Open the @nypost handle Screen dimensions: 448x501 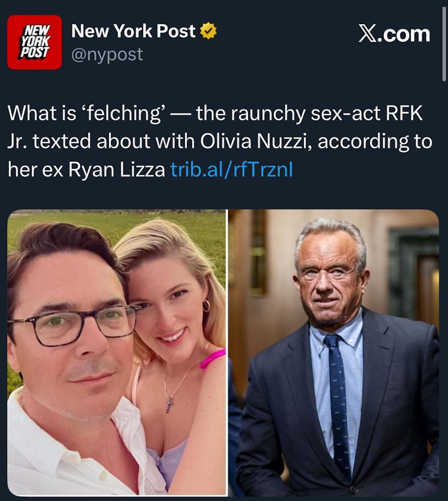107,54
